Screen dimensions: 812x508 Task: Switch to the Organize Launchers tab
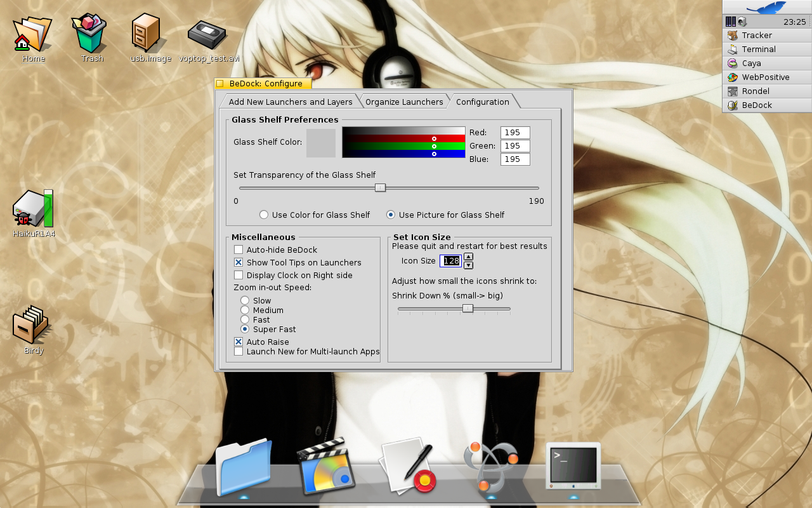404,102
